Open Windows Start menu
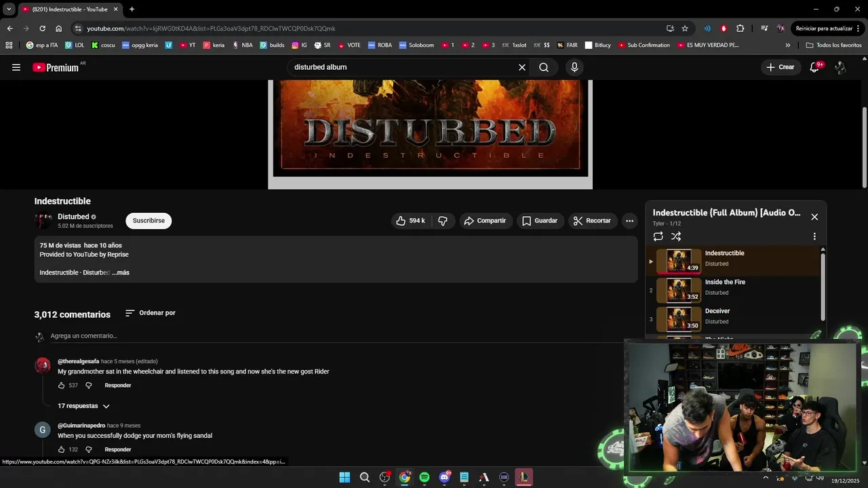This screenshot has height=488, width=868. tap(344, 477)
